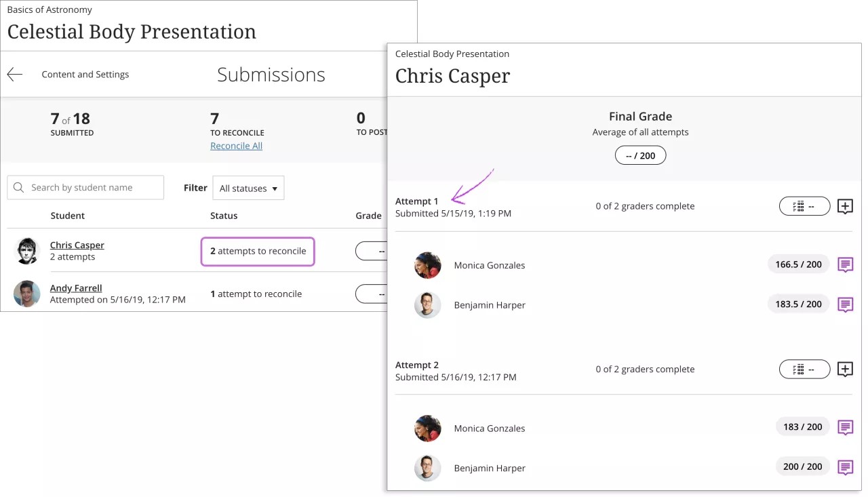Select Chris Casper's attempts to reconcile status box
The height and width of the screenshot is (497, 868).
tap(258, 251)
